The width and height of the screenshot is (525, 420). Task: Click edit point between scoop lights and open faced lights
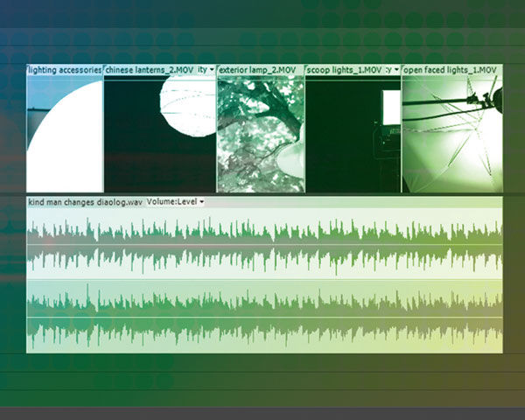[x=402, y=131]
